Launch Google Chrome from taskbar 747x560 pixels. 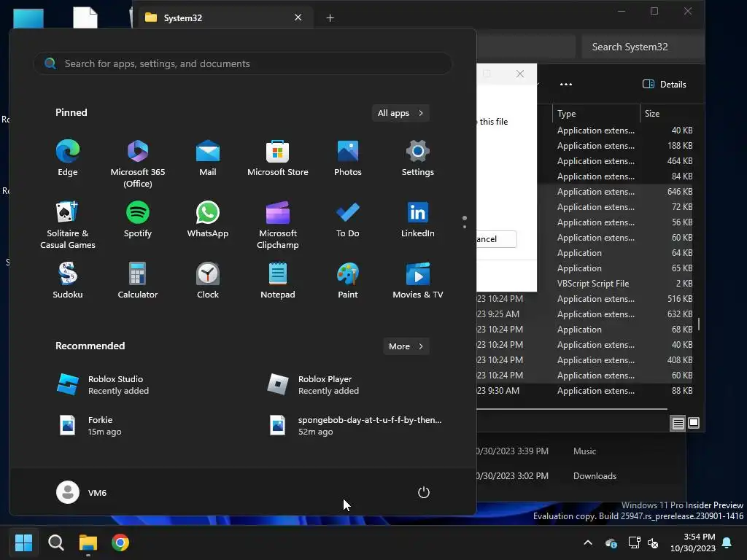click(120, 542)
